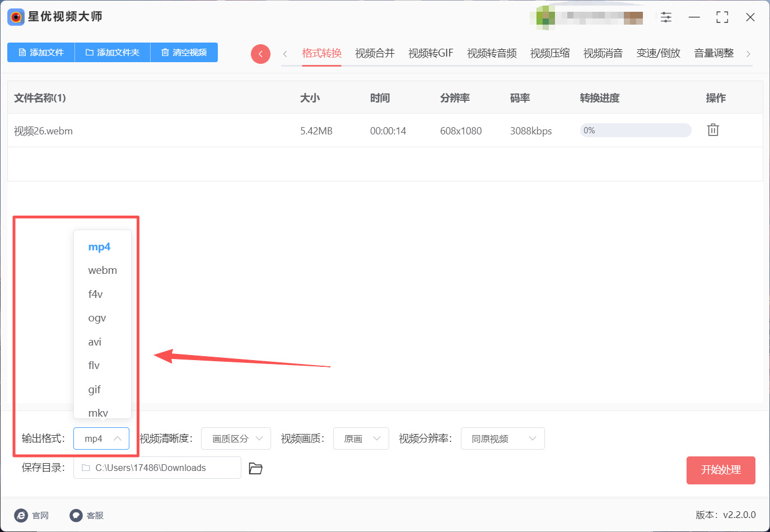Viewport: 770px width, 532px height.
Task: Select the file name 视频26.webm
Action: (43, 131)
